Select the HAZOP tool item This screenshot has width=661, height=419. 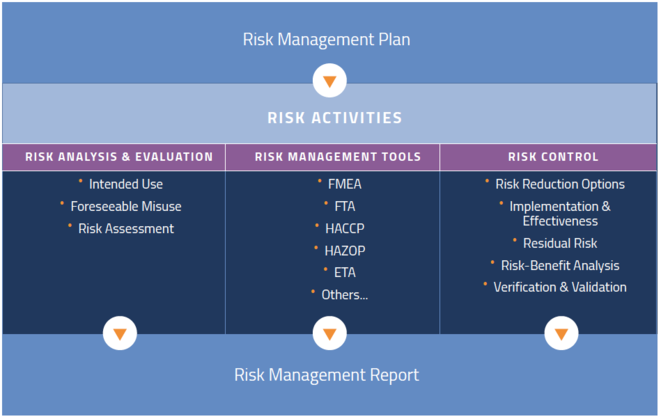coord(337,250)
